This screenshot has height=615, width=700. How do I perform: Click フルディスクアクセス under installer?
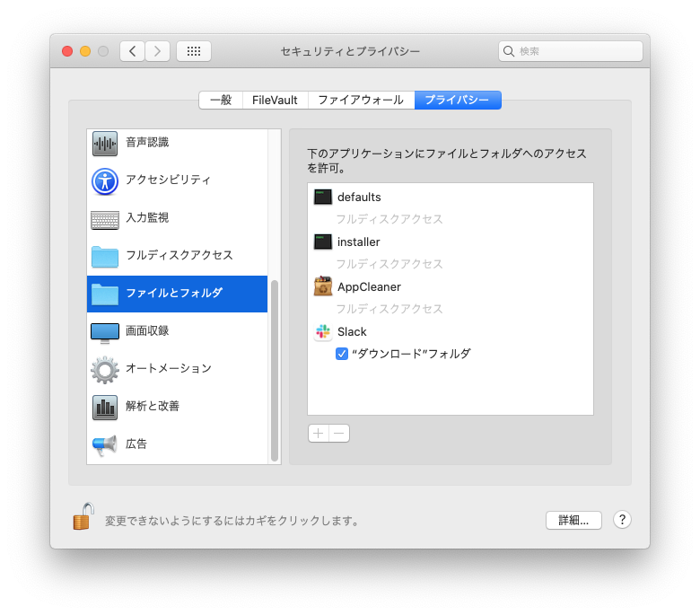(x=389, y=264)
